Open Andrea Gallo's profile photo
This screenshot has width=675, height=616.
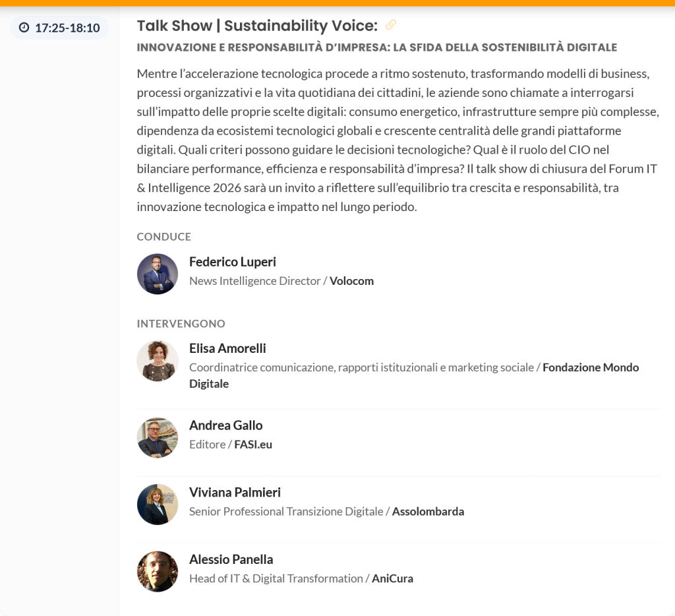(x=158, y=437)
